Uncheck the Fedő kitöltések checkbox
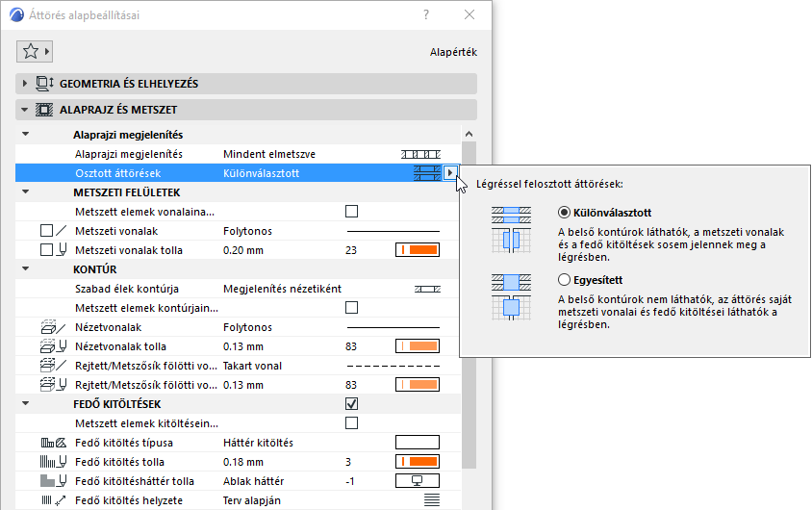This screenshot has width=812, height=510. [x=351, y=404]
